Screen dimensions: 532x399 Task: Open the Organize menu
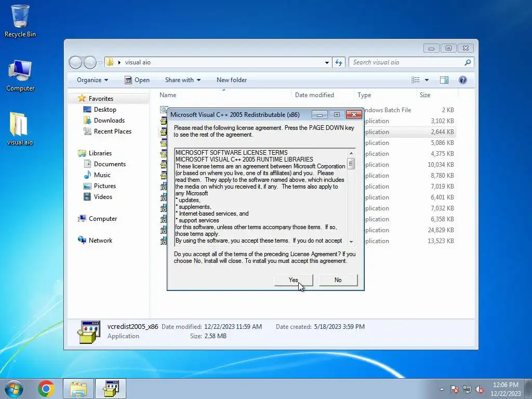coord(92,80)
